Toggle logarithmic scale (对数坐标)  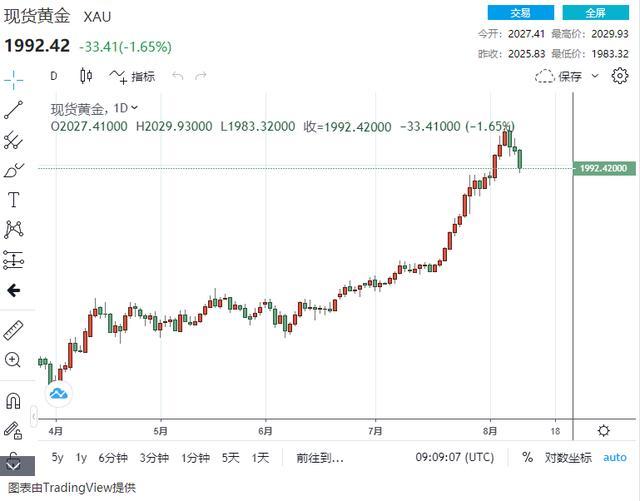[567, 457]
